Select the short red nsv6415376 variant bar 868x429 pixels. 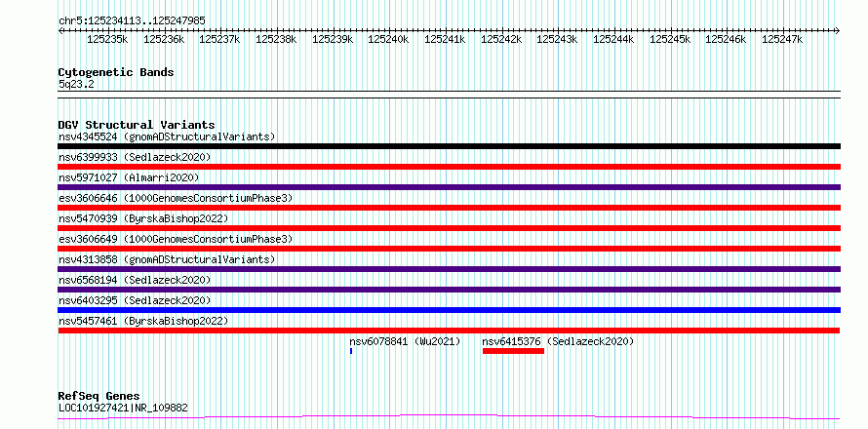click(513, 351)
